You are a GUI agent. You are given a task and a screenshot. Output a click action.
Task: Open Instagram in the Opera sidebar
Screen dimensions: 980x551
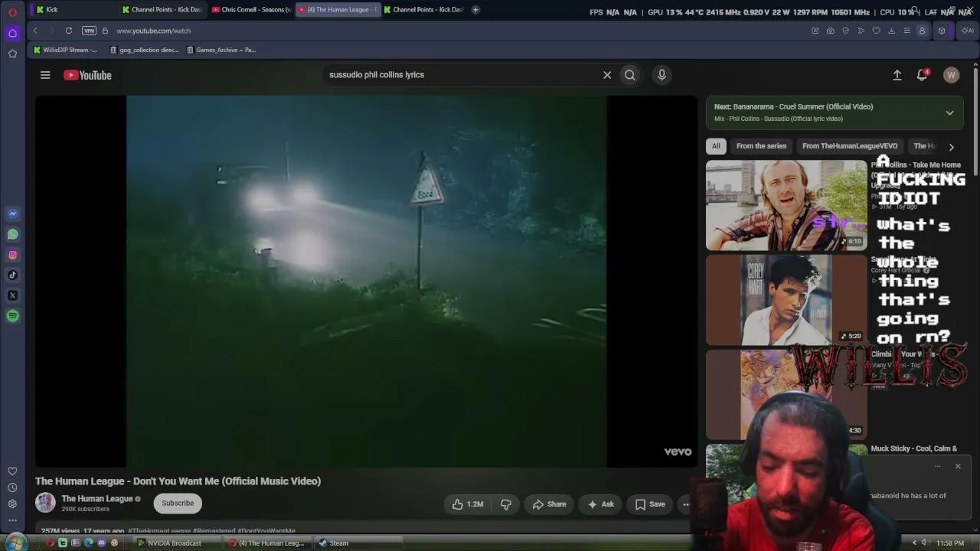tap(12, 255)
